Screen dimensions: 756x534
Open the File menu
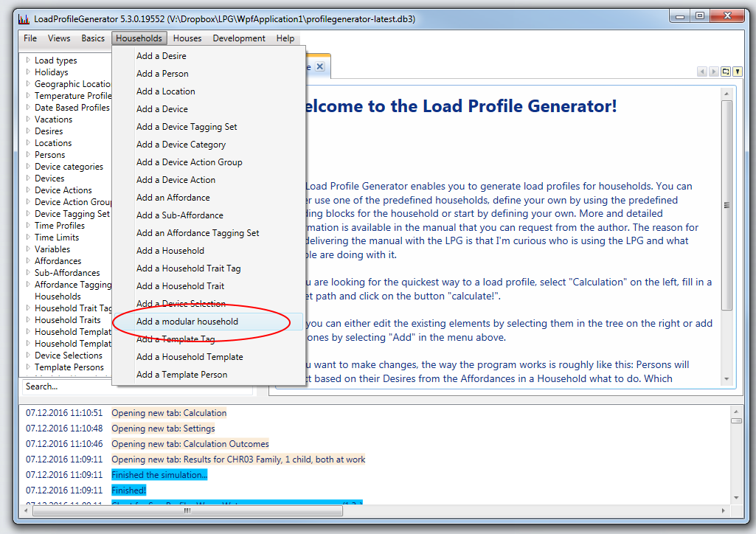[x=30, y=38]
